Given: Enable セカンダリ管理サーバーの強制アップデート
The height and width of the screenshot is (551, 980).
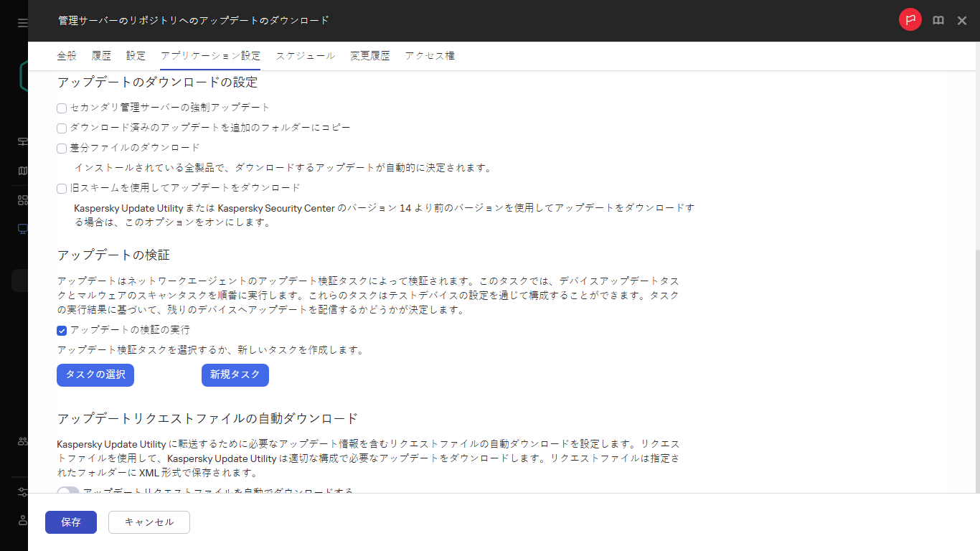Looking at the screenshot, I should [x=62, y=108].
